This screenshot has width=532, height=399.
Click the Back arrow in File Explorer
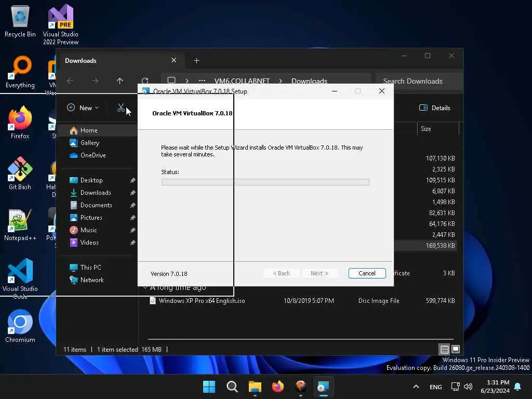click(71, 81)
